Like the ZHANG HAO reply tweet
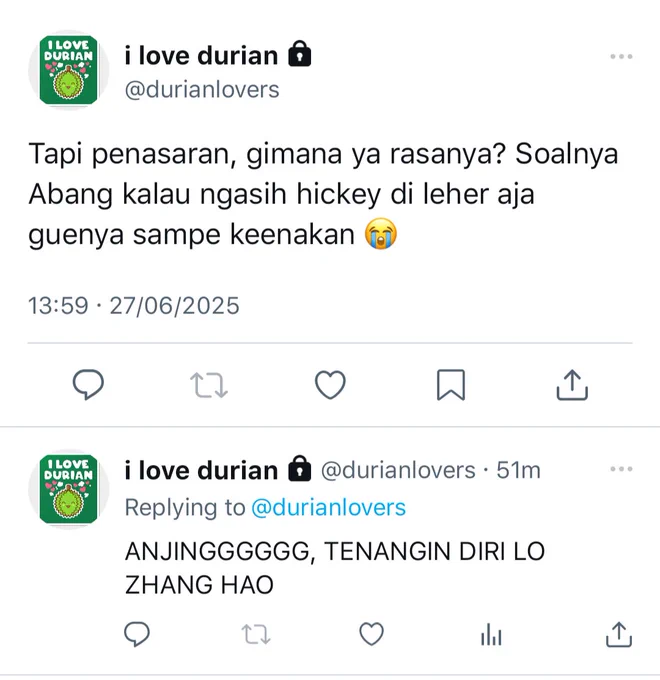This screenshot has height=680, width=660. [372, 634]
